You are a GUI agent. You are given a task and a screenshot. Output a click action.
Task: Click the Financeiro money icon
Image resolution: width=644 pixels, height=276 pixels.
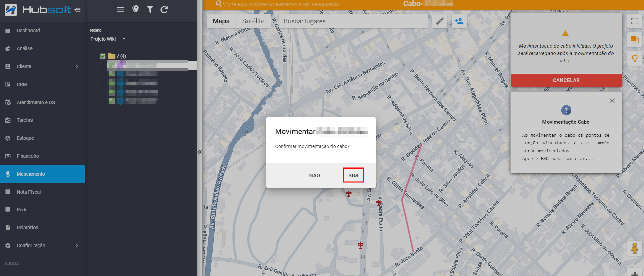tap(8, 156)
